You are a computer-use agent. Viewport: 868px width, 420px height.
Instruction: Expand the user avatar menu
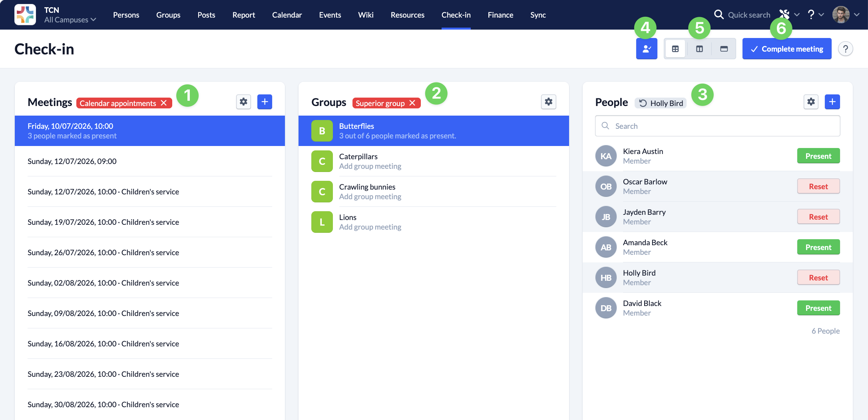(846, 15)
